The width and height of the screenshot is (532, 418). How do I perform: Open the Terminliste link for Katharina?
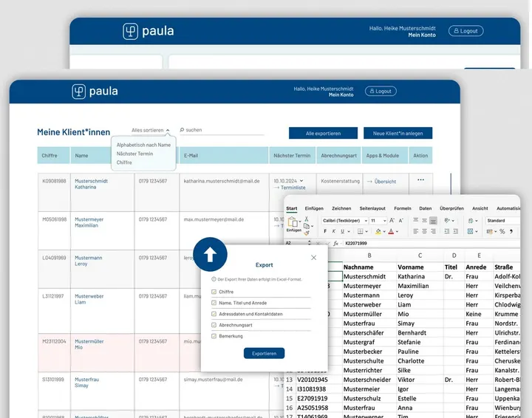[290, 188]
